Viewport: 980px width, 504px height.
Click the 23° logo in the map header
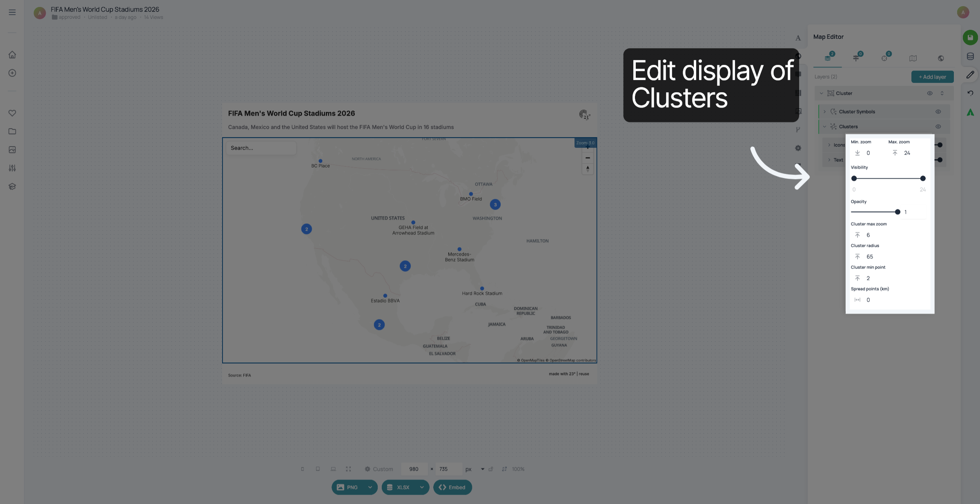pos(585,115)
